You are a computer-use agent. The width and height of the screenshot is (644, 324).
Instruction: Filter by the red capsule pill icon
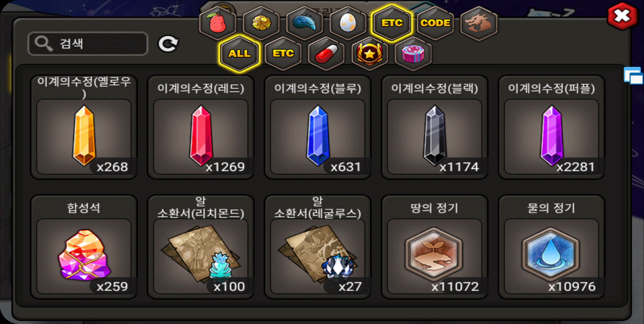326,53
